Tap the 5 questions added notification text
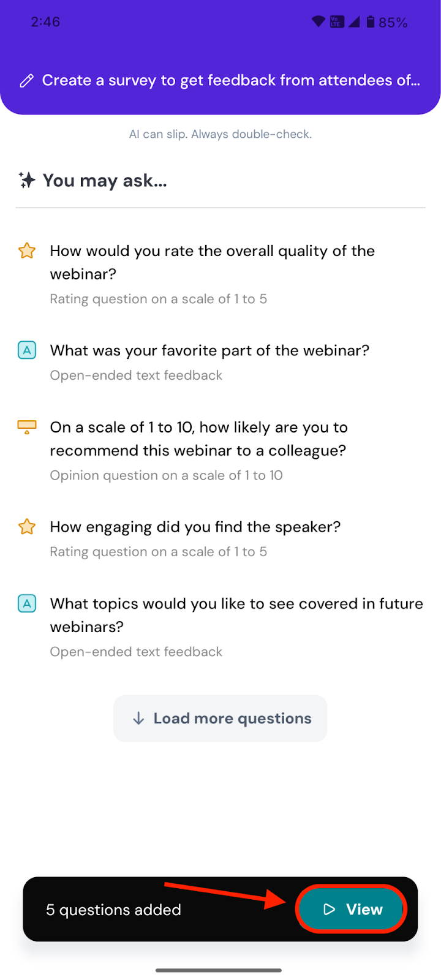Viewport: 441px width, 980px height. (x=113, y=910)
